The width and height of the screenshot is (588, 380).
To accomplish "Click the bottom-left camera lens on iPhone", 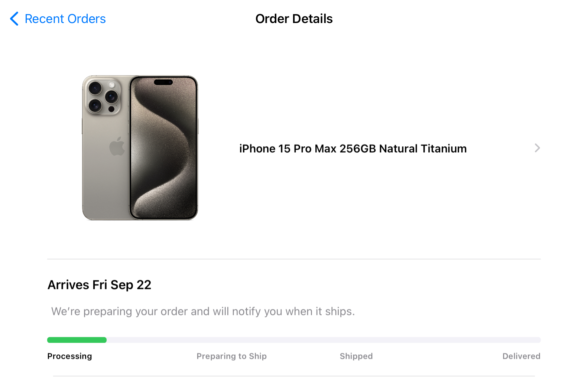I will tap(95, 105).
